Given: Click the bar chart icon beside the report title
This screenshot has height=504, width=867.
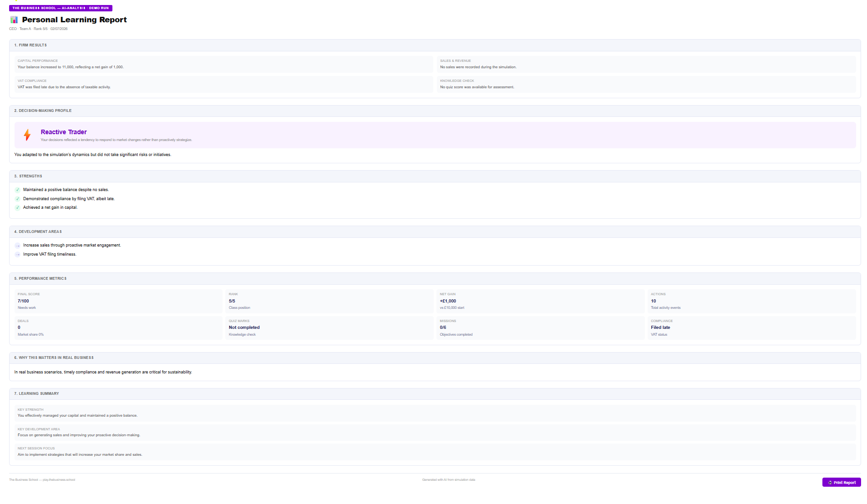Looking at the screenshot, I should (x=14, y=20).
